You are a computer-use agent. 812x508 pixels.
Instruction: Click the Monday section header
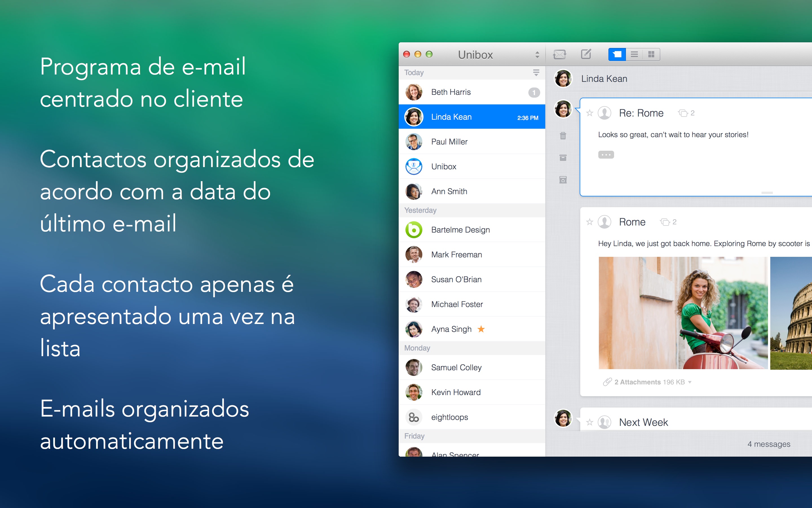coord(472,348)
